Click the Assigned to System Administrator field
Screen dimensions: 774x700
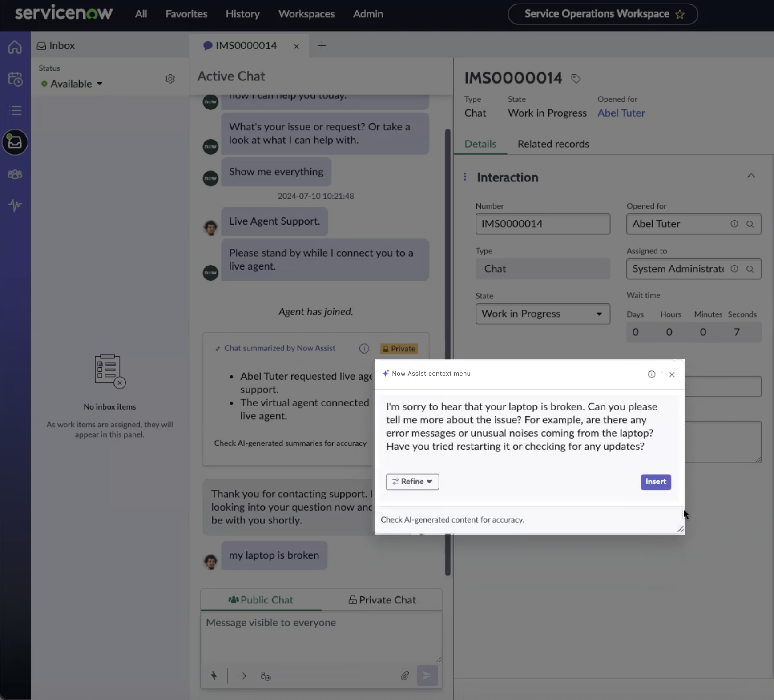693,269
